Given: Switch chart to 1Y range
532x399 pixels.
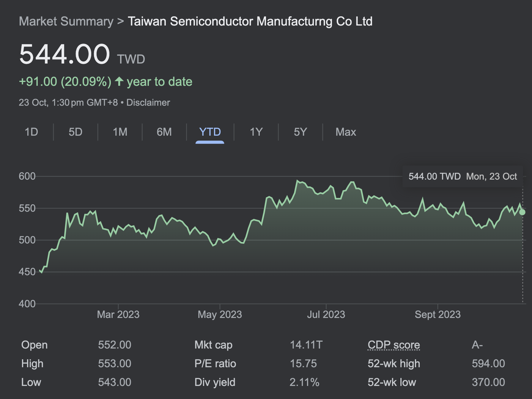Looking at the screenshot, I should 256,132.
